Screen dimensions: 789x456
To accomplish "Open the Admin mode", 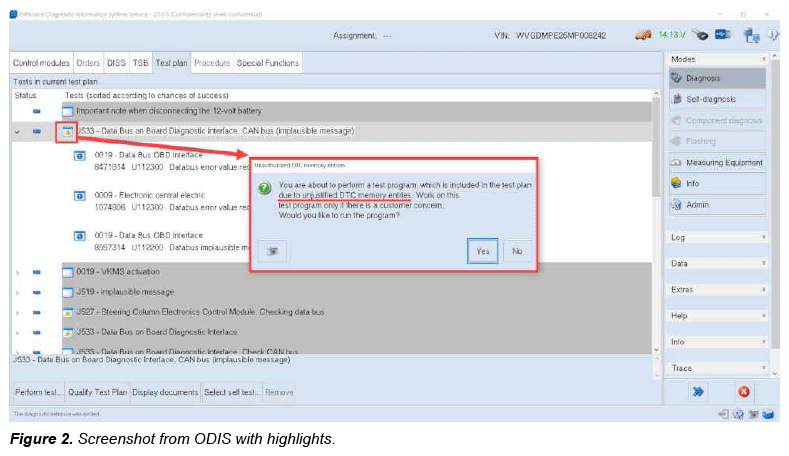I will (677, 205).
